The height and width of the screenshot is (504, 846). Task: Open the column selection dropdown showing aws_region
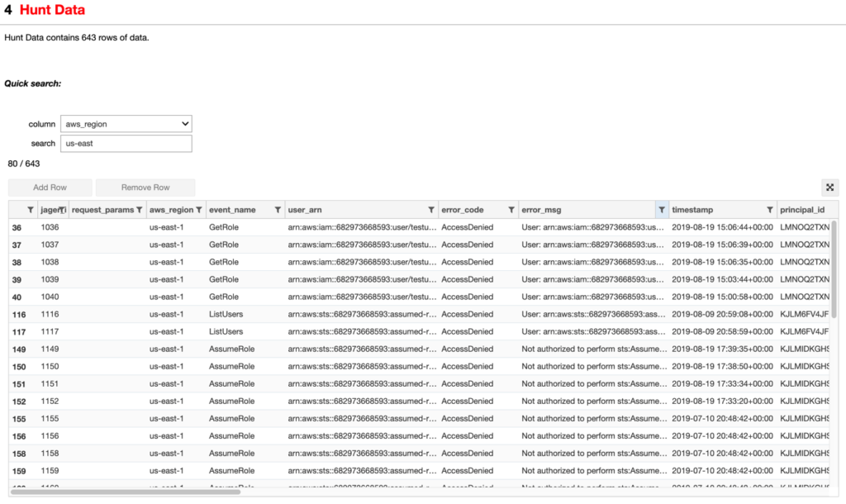[126, 123]
